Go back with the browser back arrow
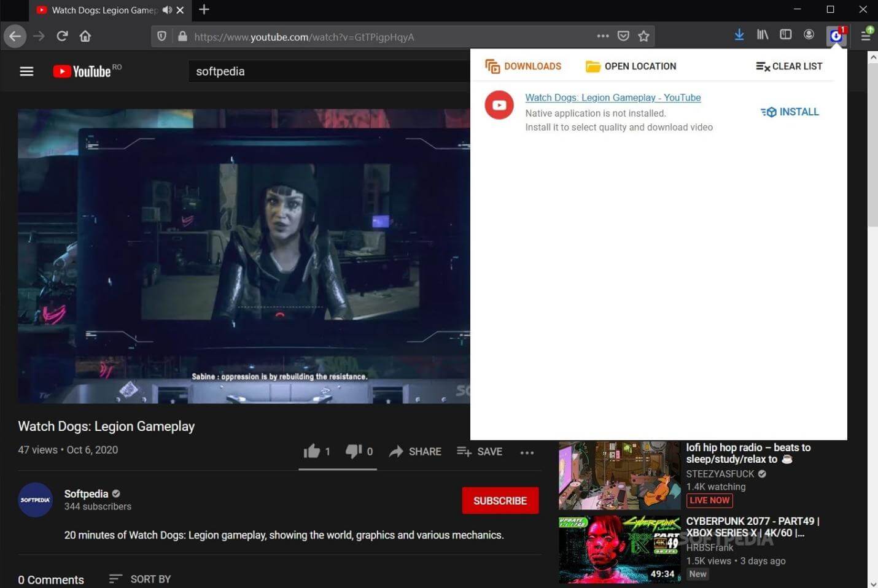The image size is (878, 588). click(15, 36)
